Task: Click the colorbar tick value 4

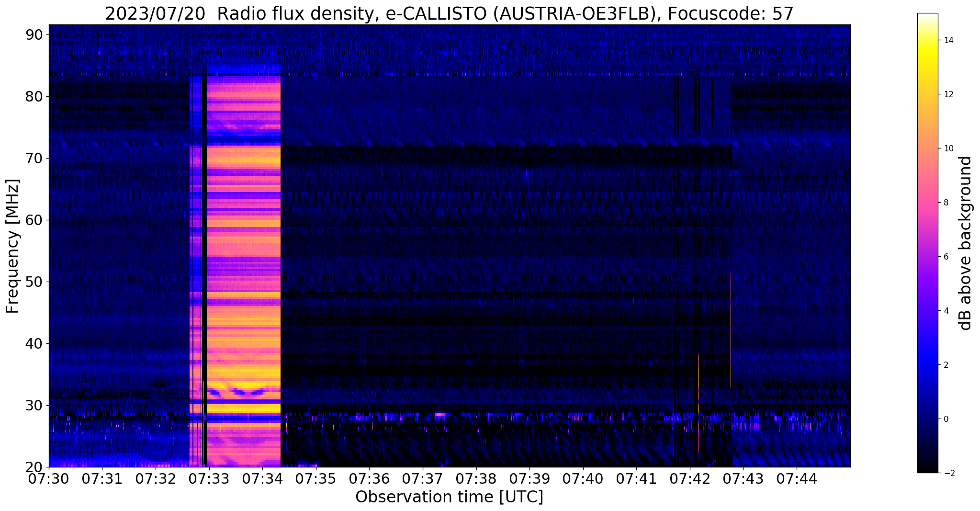Action: 946,311
